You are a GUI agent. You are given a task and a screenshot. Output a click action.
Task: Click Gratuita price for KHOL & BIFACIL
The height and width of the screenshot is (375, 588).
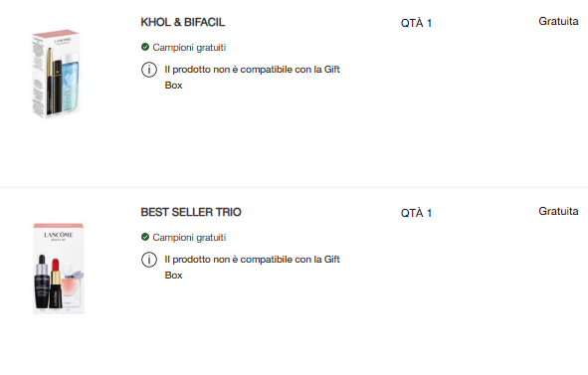point(558,21)
